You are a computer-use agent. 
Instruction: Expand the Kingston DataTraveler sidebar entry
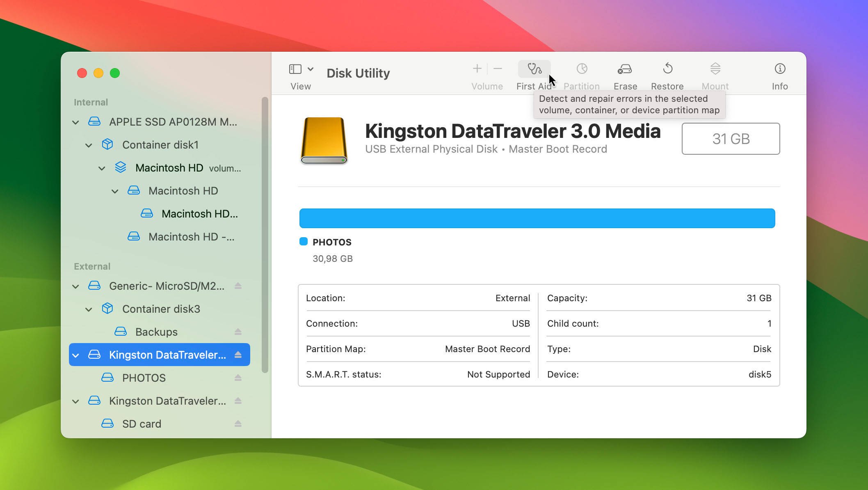pyautogui.click(x=76, y=355)
